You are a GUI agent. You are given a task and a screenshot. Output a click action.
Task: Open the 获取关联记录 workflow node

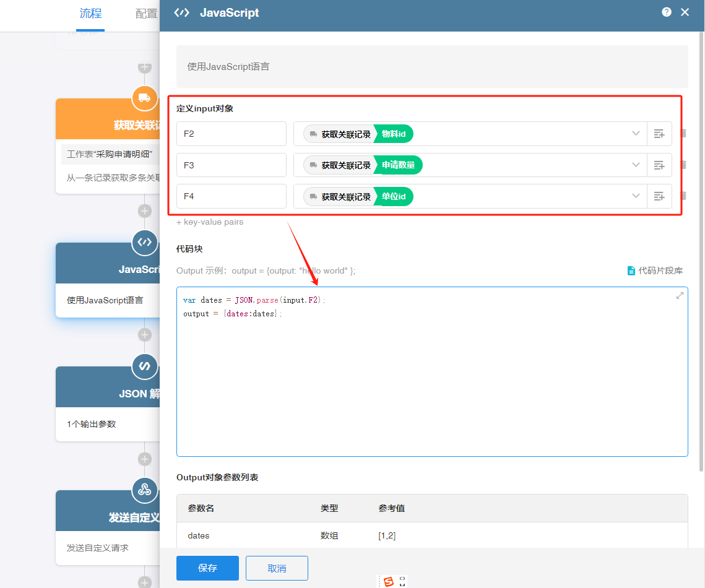click(108, 146)
